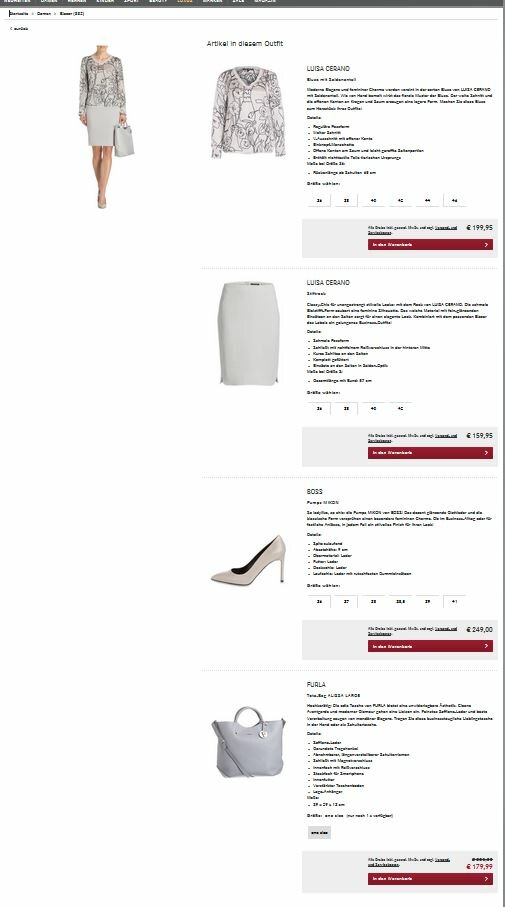The height and width of the screenshot is (907, 505).
Task: Open the grey skirt product thumbnail
Action: [248, 333]
